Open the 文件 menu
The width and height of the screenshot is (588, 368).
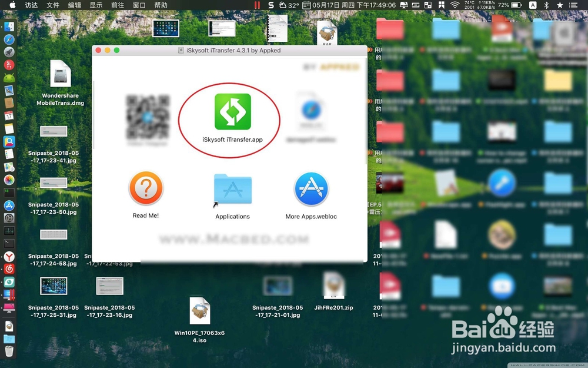(53, 5)
